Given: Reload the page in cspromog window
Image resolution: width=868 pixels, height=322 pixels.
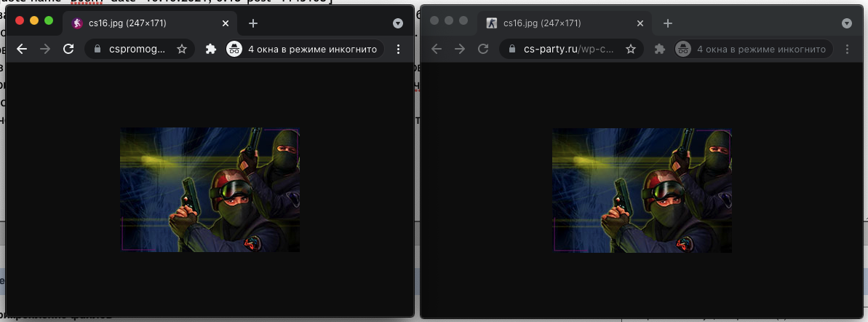Looking at the screenshot, I should pos(68,50).
